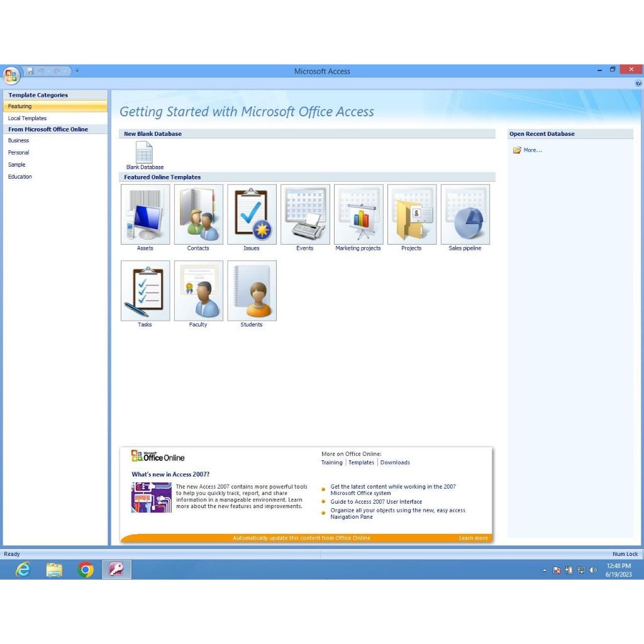Launch Google Chrome from the taskbar
The width and height of the screenshot is (644, 644).
click(86, 570)
